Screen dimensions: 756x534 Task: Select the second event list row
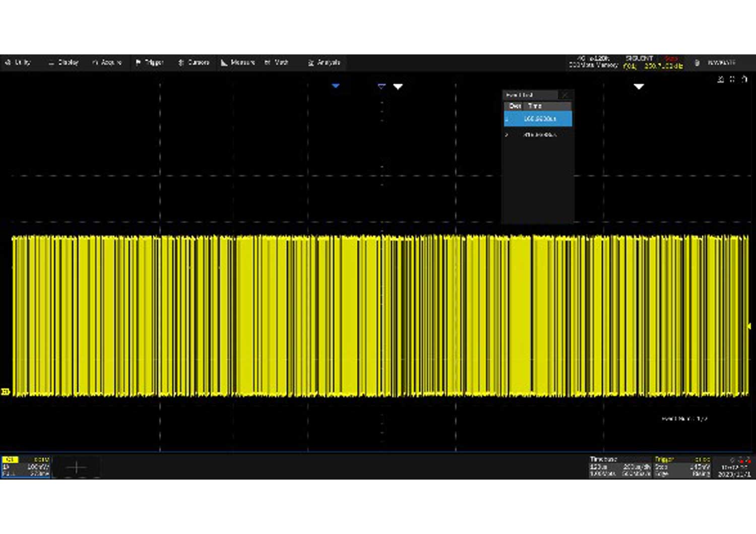pyautogui.click(x=538, y=135)
